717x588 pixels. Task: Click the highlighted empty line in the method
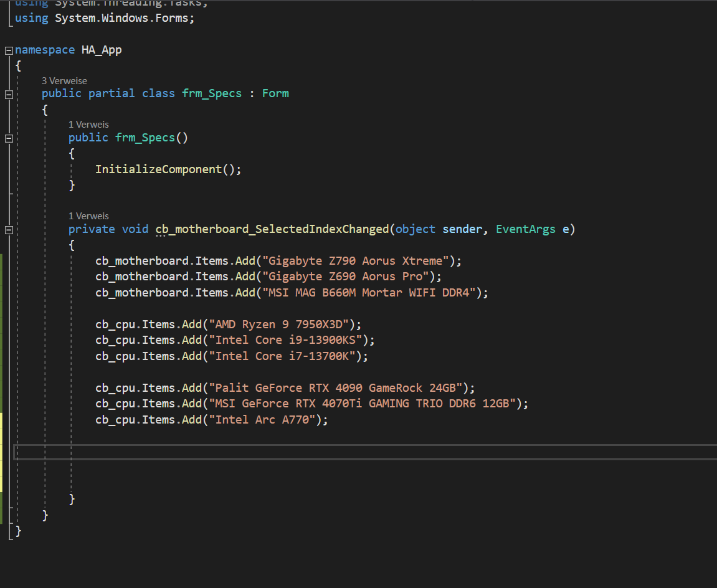(x=187, y=450)
